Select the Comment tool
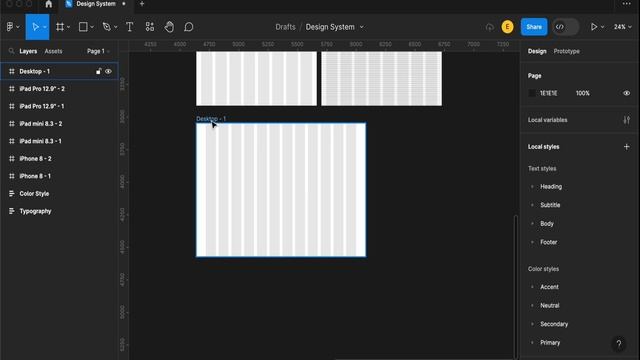 (x=189, y=27)
